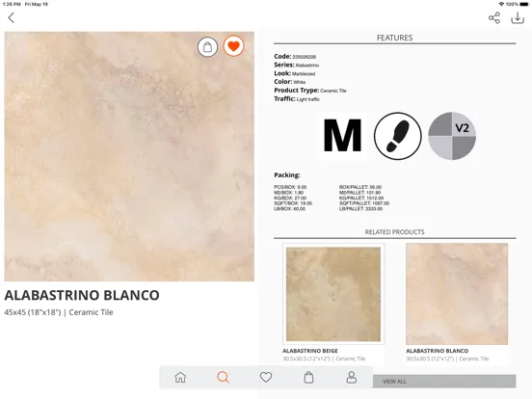Click the SQFT/BOX: 19.00 value
Viewport: 532px width, 399px height.
pos(293,203)
